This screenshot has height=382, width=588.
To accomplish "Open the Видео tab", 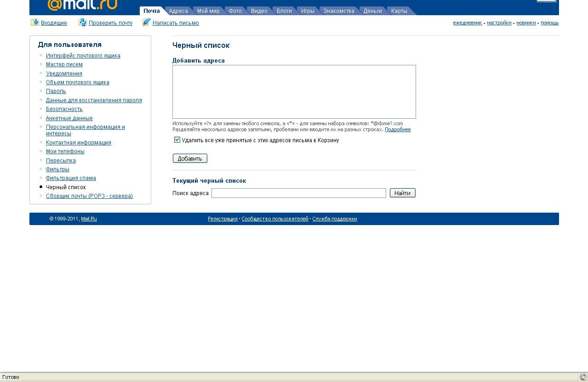I will point(259,11).
